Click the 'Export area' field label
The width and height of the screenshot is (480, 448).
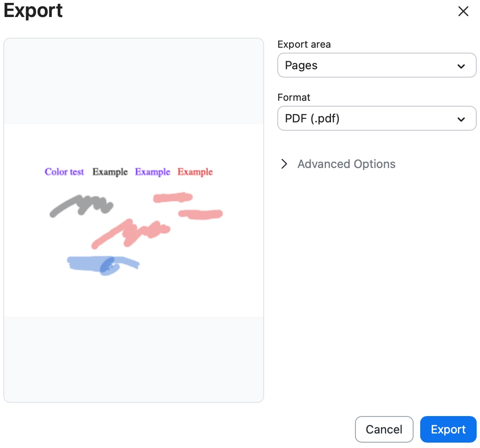pyautogui.click(x=304, y=44)
